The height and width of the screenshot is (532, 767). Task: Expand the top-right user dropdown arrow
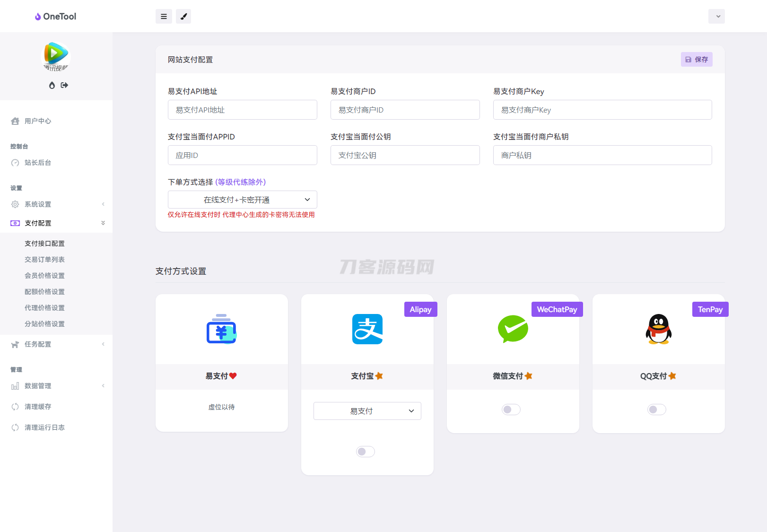click(716, 17)
